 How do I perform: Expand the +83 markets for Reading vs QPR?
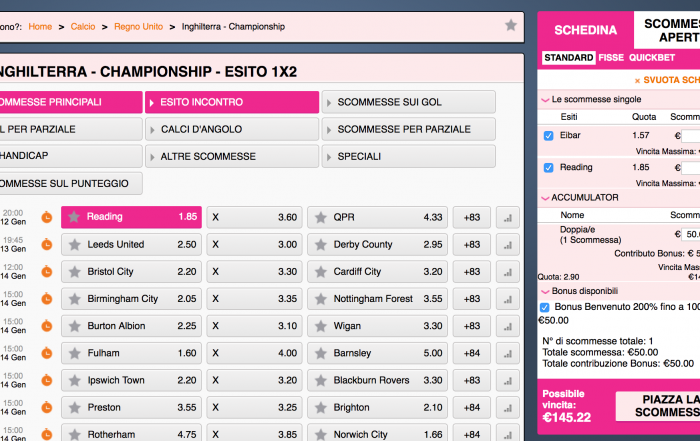point(472,217)
